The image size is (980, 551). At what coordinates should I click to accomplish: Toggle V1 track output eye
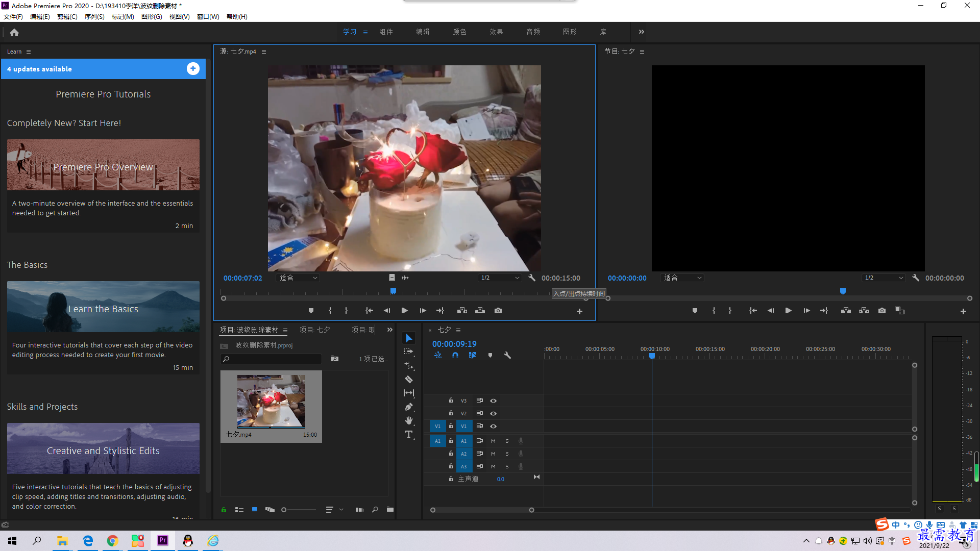point(493,426)
